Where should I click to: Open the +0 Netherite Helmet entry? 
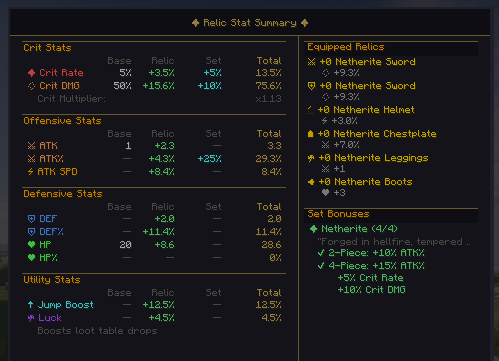[x=366, y=110]
